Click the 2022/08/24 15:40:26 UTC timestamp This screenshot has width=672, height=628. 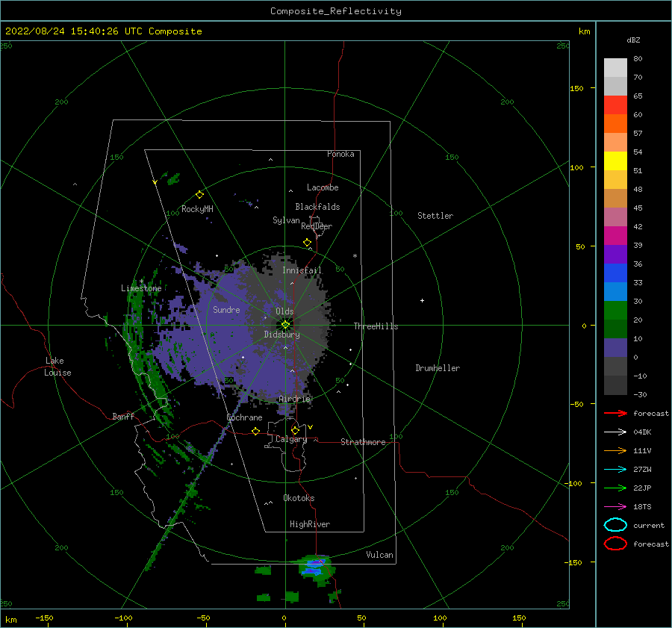(x=103, y=31)
